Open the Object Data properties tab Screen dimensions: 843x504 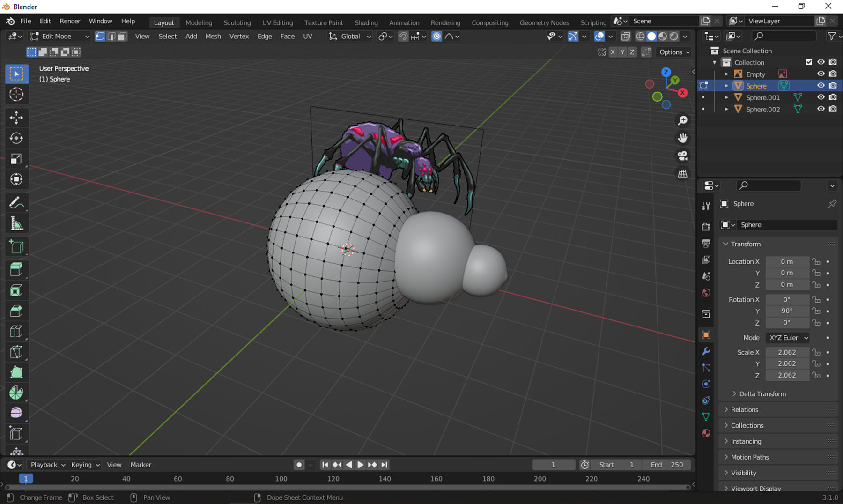(706, 416)
